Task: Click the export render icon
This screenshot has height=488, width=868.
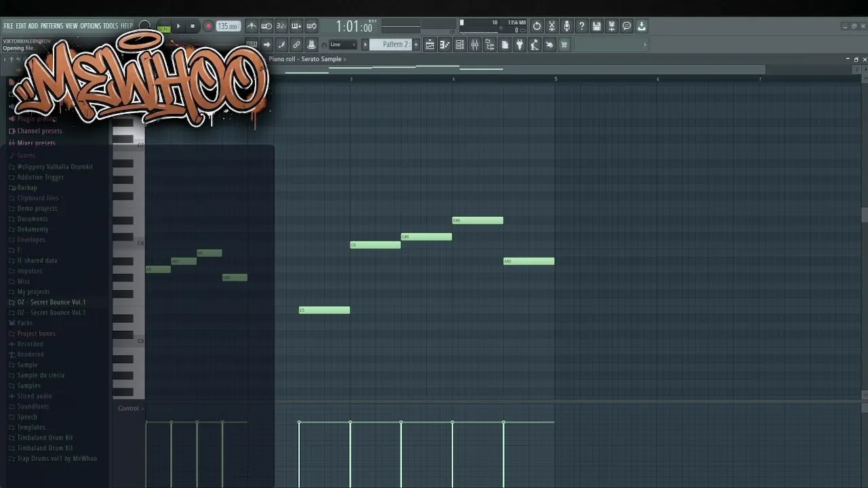Action: coord(612,26)
